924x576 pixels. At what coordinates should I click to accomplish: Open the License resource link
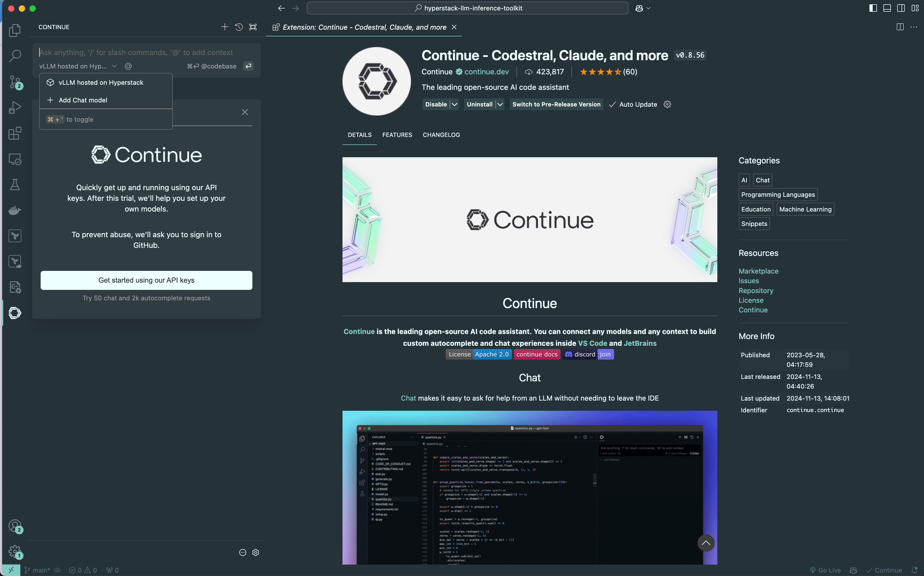(751, 300)
